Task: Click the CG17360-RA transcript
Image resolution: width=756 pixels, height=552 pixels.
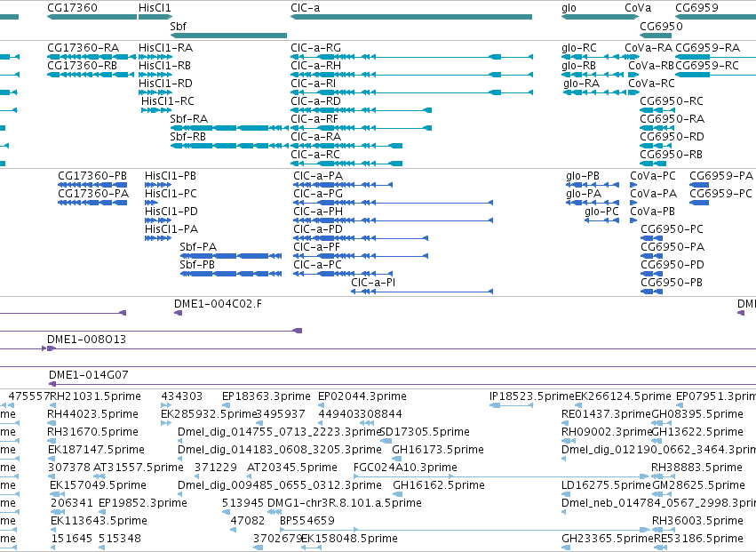Action: pyautogui.click(x=92, y=57)
